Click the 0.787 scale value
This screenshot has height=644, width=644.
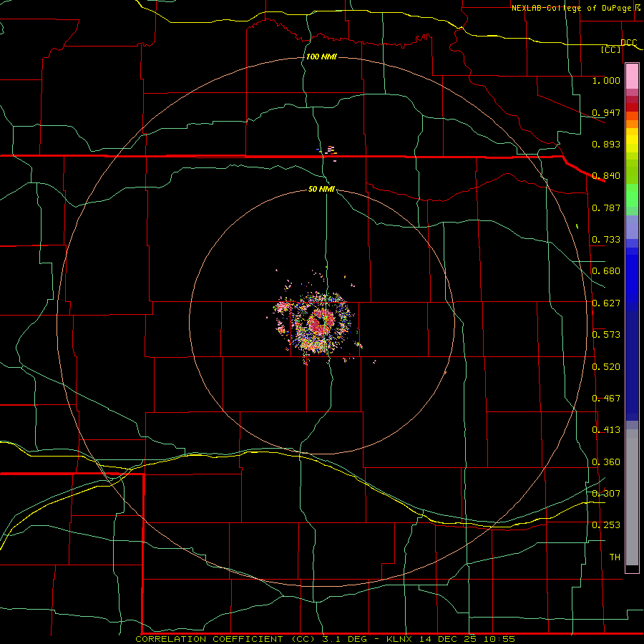coord(606,208)
